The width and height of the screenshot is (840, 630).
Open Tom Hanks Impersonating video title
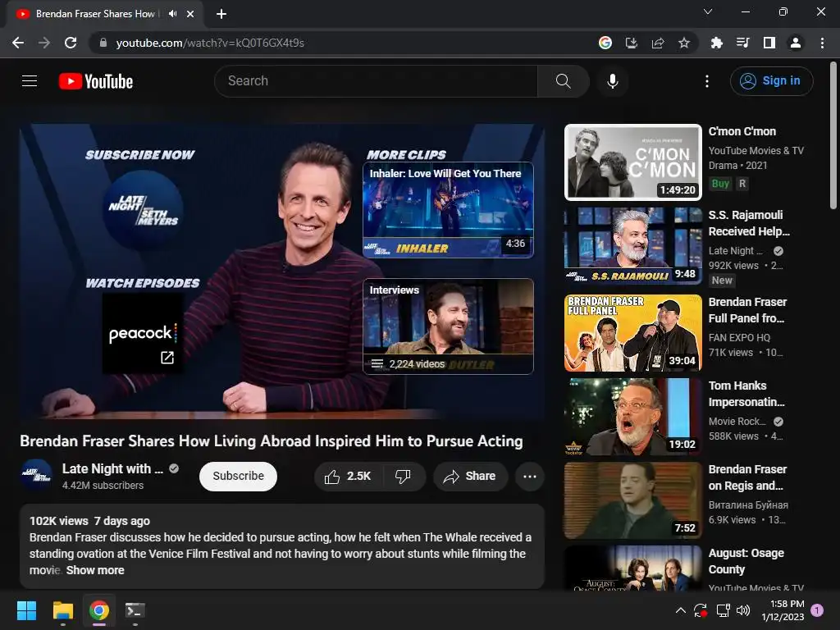(x=746, y=394)
